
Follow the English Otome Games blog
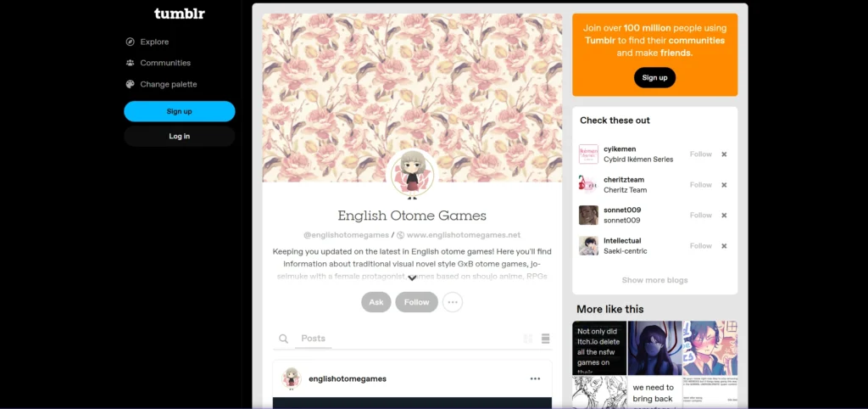click(416, 302)
